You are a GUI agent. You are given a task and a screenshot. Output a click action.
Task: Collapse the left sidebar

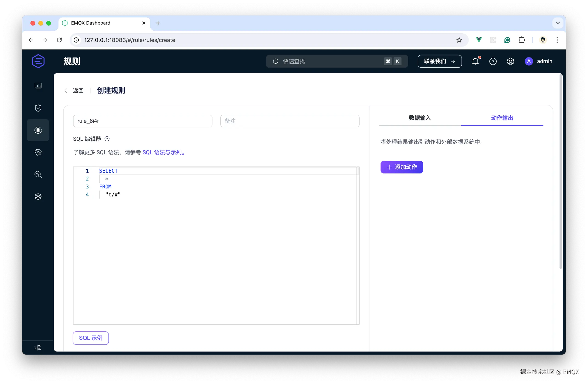[x=37, y=347]
